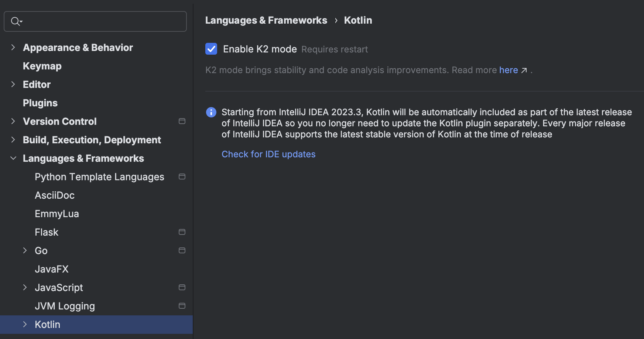Select the Plugins settings page
Viewport: 644px width, 339px height.
40,103
